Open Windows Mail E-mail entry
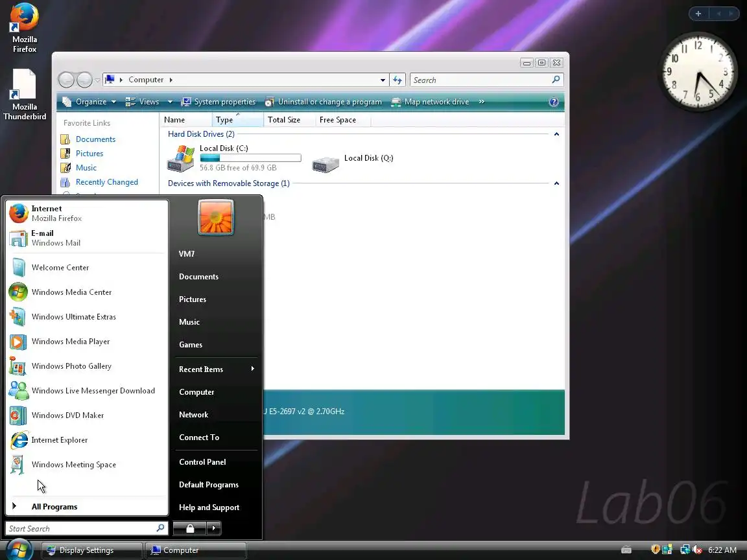Image resolution: width=747 pixels, height=560 pixels. click(87, 238)
